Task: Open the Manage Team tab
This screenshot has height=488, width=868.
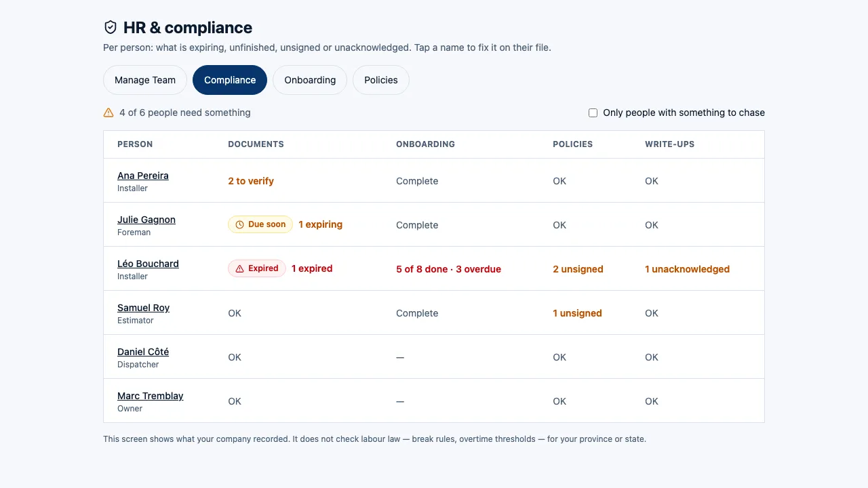Action: tap(145, 80)
